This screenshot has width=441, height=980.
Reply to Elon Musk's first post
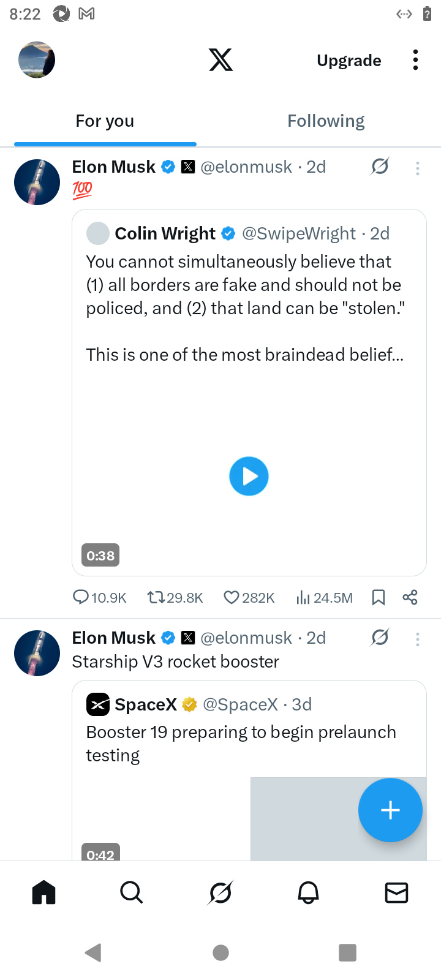[x=81, y=597]
